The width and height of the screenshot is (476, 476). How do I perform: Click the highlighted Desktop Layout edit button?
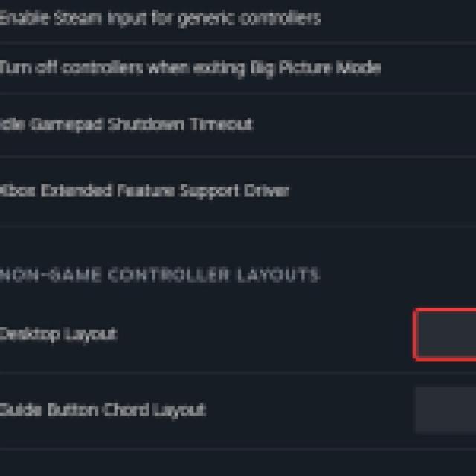point(446,334)
